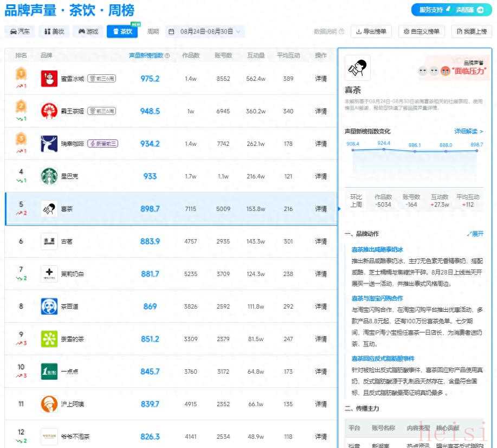This screenshot has width=497, height=448.
Task: Click the 瑞幸咖啡 deer logo
Action: coord(49,144)
